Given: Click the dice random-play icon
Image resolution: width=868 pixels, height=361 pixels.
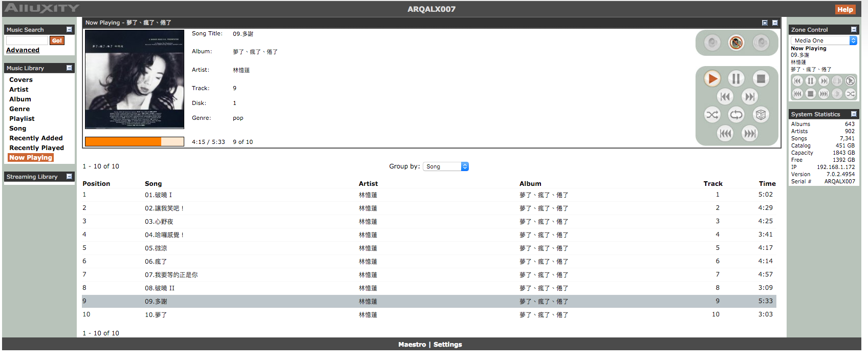Looking at the screenshot, I should pos(761,115).
